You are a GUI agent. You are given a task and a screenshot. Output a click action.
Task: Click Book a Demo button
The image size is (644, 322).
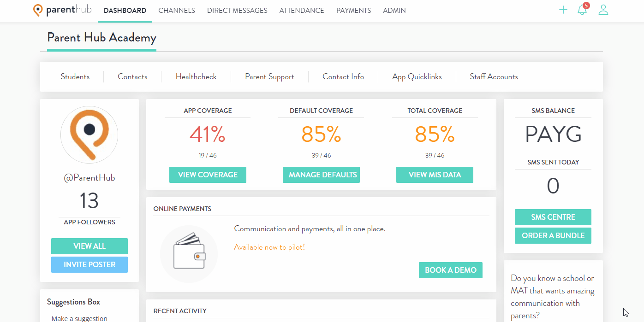coord(451,270)
